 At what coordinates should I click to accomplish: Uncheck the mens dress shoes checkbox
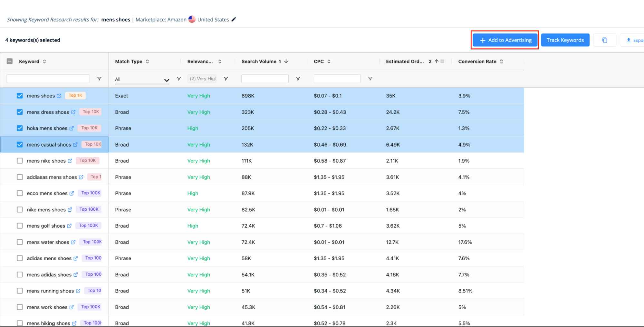tap(20, 112)
